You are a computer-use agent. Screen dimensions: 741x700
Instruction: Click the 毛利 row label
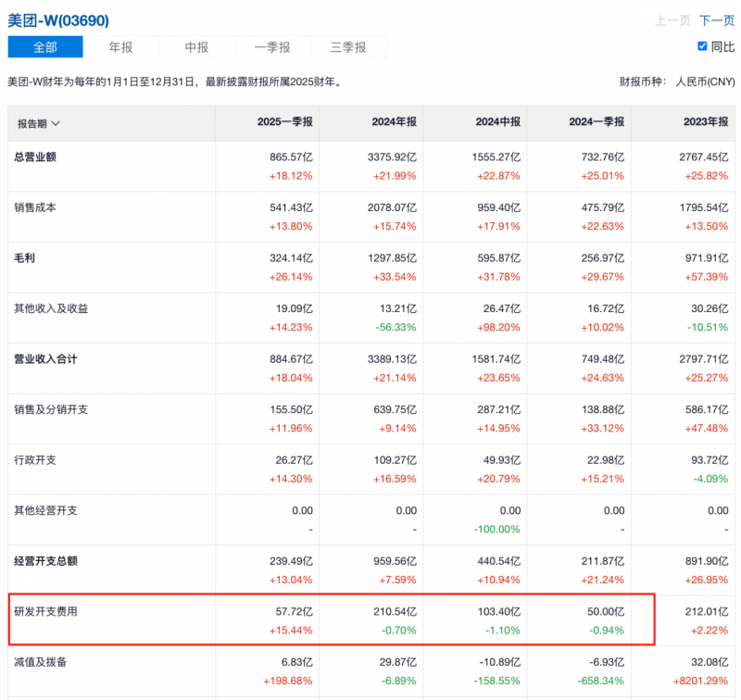[25, 258]
